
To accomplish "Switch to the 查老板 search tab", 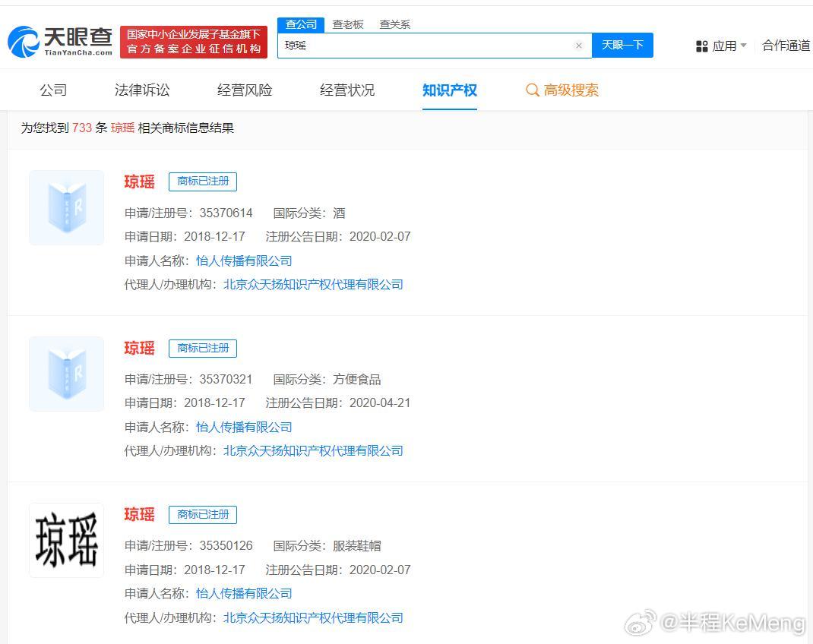I will tap(348, 24).
